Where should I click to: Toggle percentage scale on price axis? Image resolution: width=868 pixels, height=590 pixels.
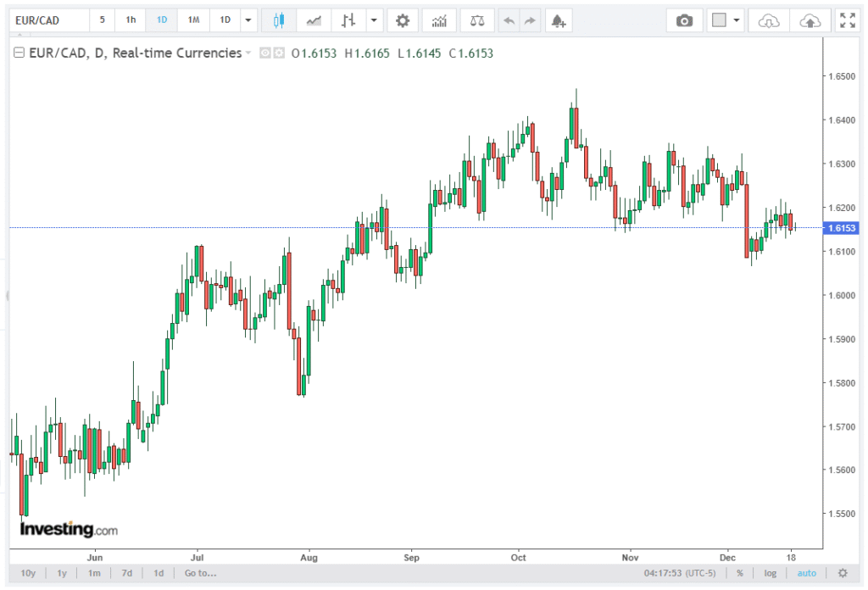click(x=740, y=573)
